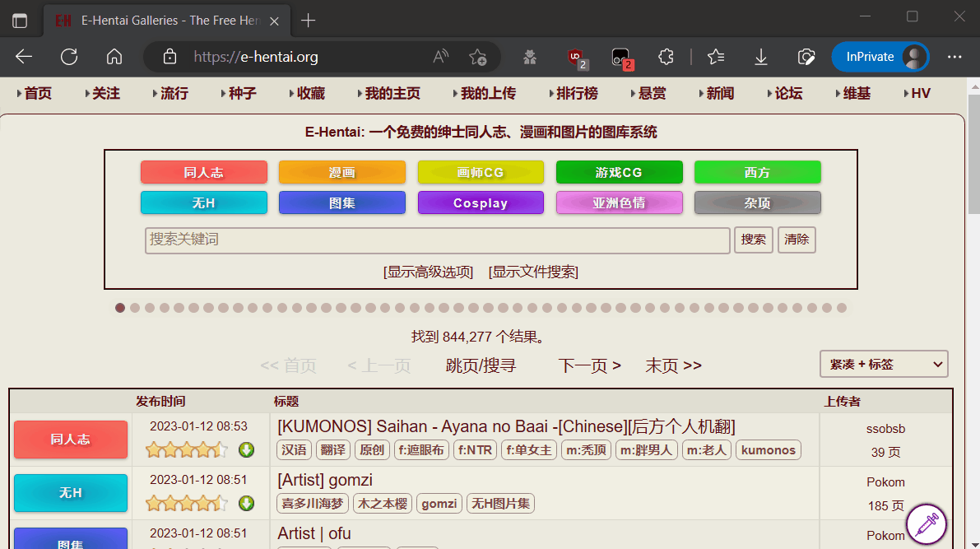Toggle the 图集 category filter

pos(341,202)
